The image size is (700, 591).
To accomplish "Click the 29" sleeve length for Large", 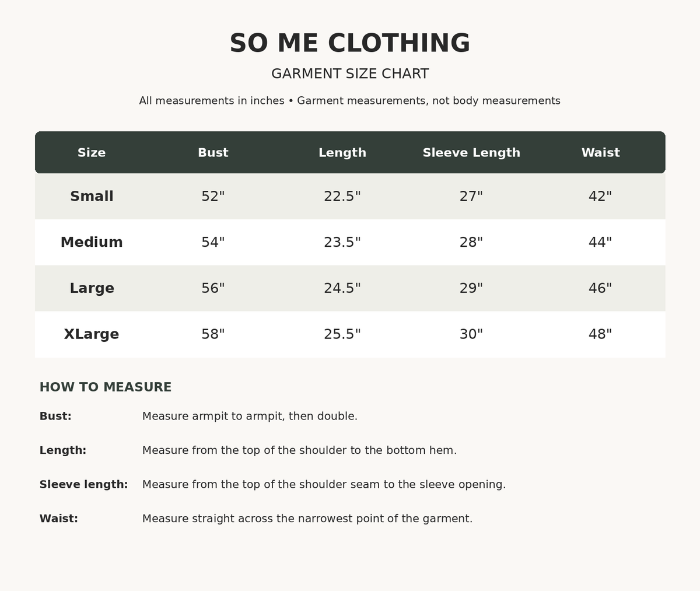I will point(471,288).
